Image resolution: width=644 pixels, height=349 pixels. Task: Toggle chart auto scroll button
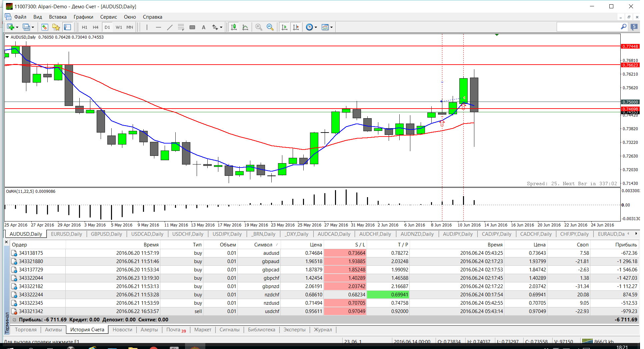tap(284, 27)
